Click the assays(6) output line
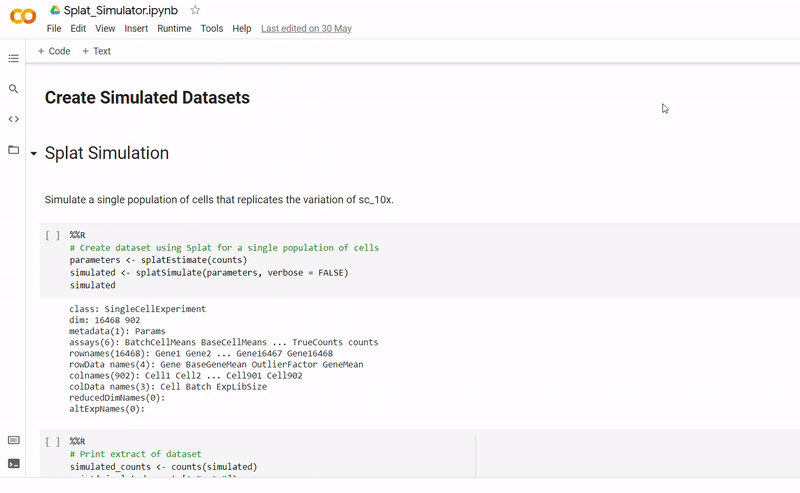 tap(224, 342)
